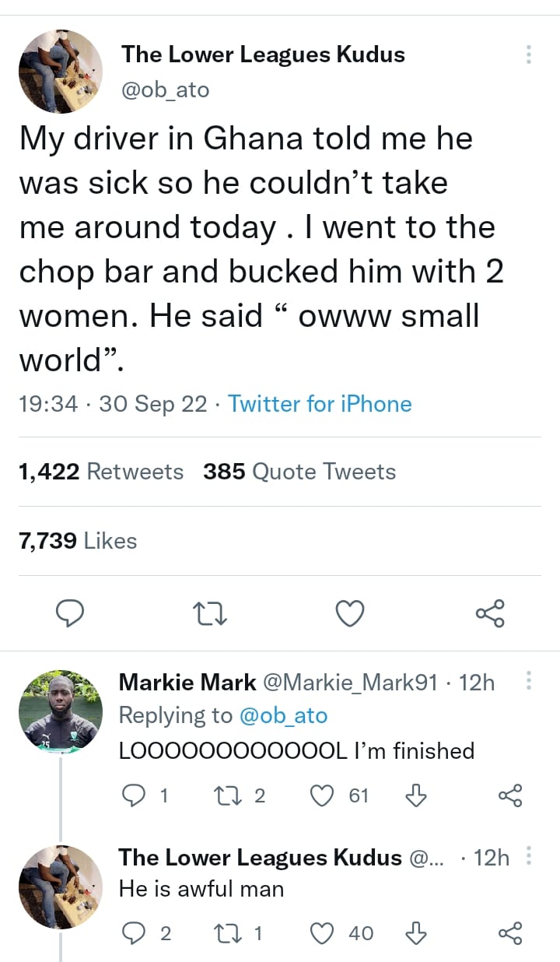This screenshot has width=560, height=962.
Task: Like the main tweet with heart icon
Action: click(350, 614)
